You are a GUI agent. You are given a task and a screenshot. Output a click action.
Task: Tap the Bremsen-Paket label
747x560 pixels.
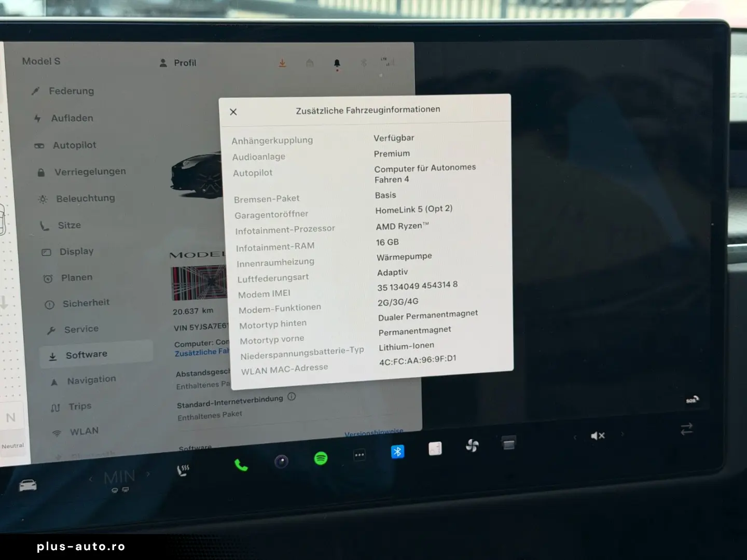pyautogui.click(x=267, y=199)
